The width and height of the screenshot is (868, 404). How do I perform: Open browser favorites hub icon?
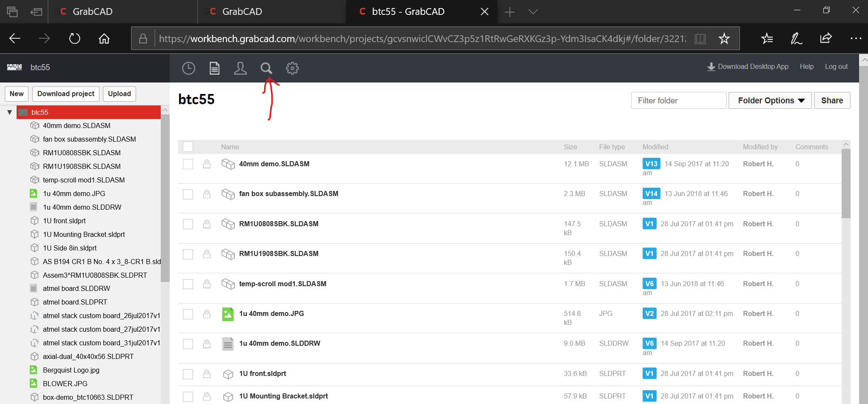click(767, 39)
